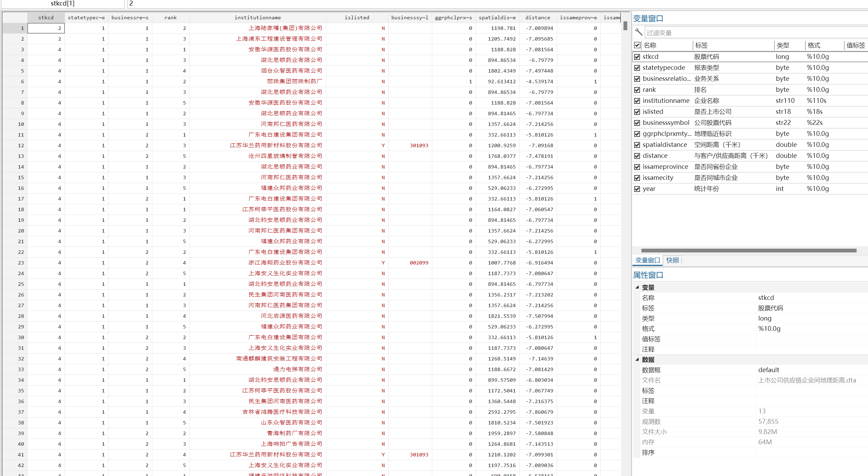
Task: Click the 标签 column header in variables list
Action: tap(702, 45)
